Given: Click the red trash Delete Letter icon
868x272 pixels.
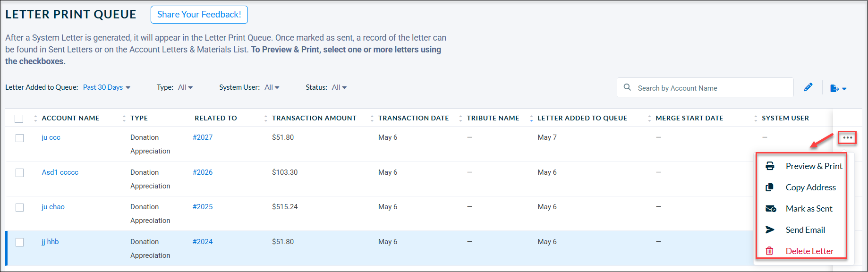Looking at the screenshot, I should [769, 251].
